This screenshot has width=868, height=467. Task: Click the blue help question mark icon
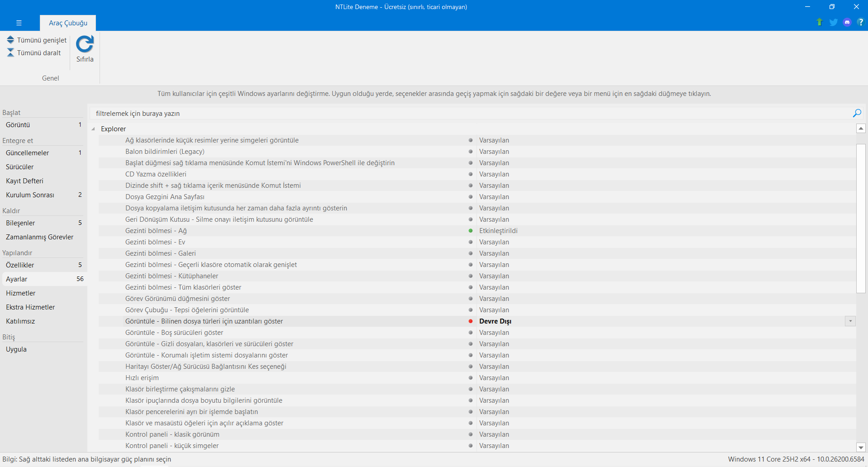(860, 22)
